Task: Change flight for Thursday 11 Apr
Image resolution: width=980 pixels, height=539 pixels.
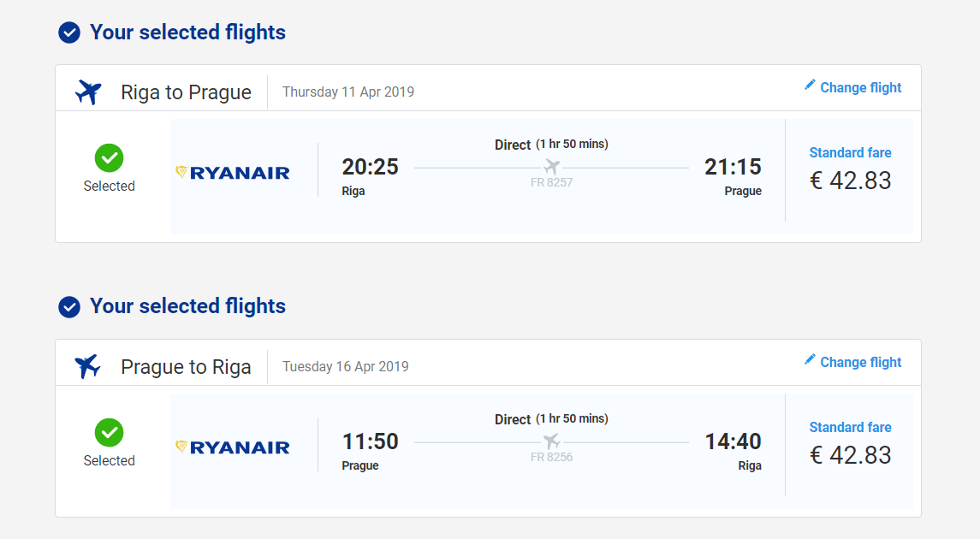Action: point(860,87)
